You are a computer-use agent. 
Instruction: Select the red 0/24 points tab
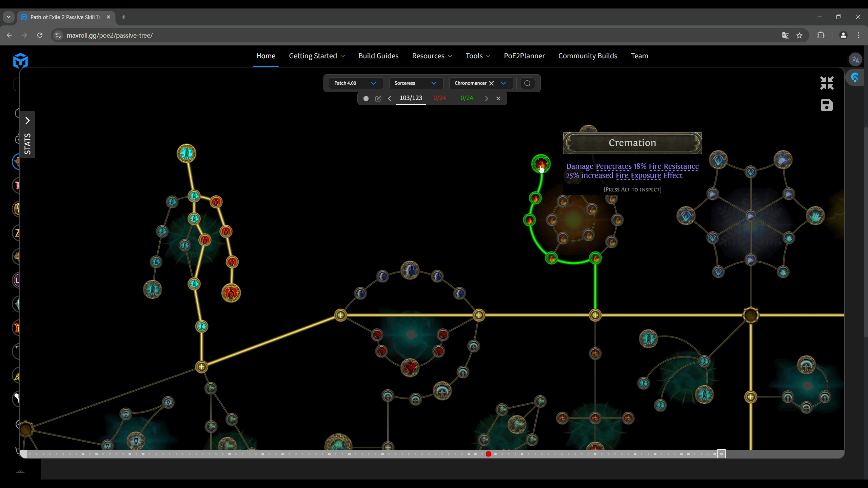click(440, 98)
